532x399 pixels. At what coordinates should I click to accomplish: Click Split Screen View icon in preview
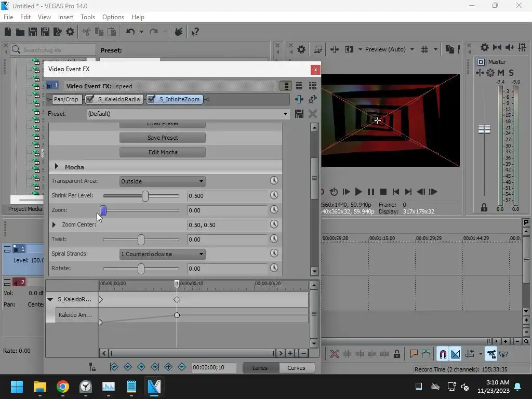pyautogui.click(x=349, y=49)
